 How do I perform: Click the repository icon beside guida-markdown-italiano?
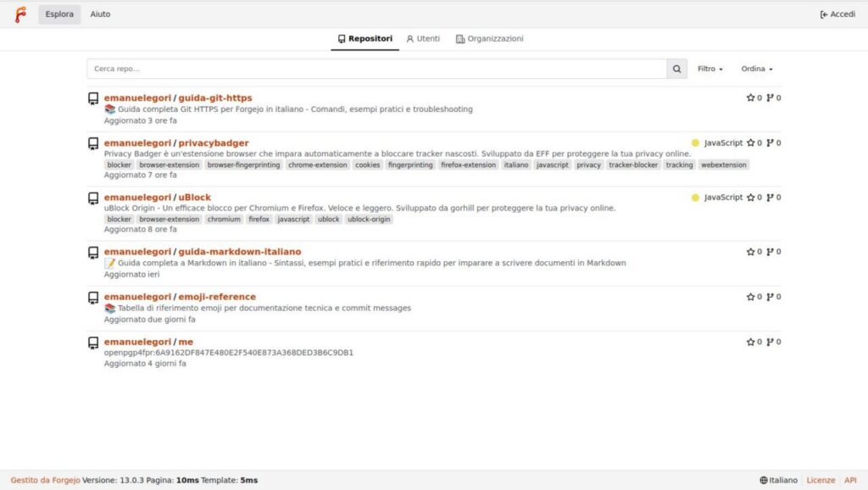click(x=93, y=252)
